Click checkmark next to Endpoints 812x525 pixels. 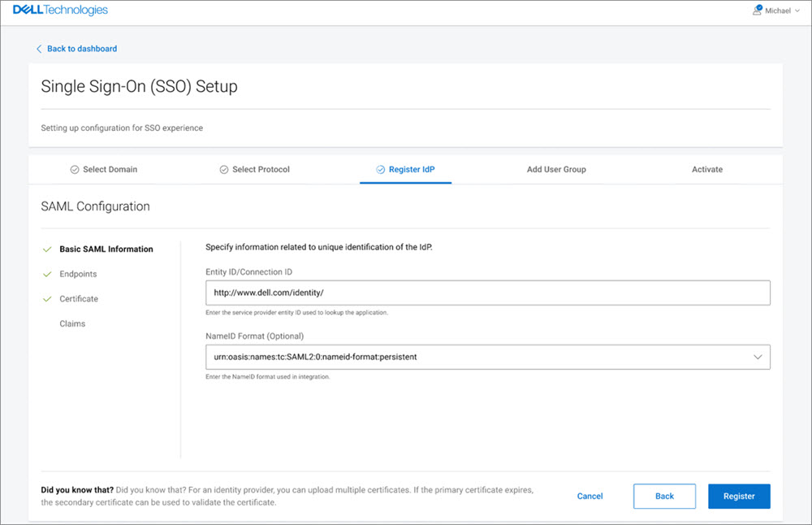[x=47, y=275]
